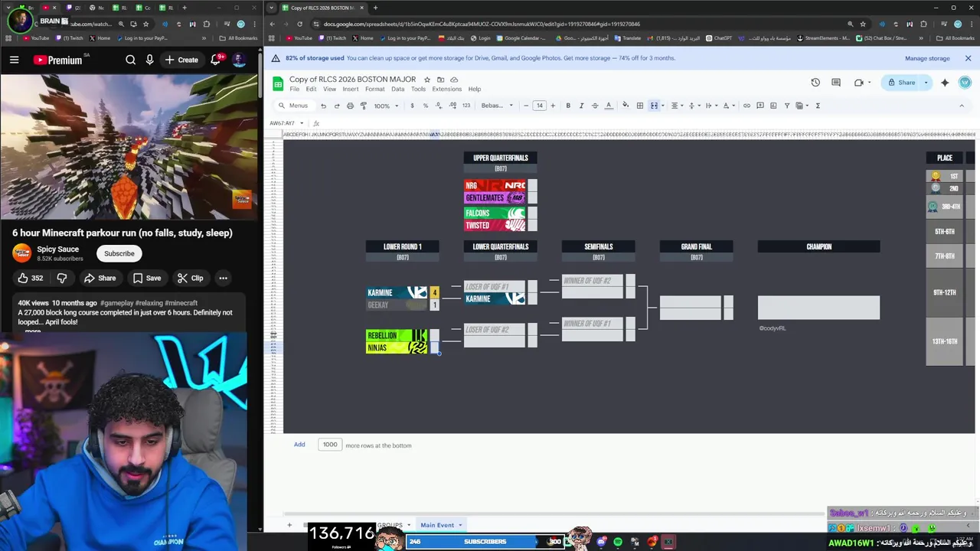
Task: Star the RLCS 2026 Boston Major document
Action: tap(427, 80)
